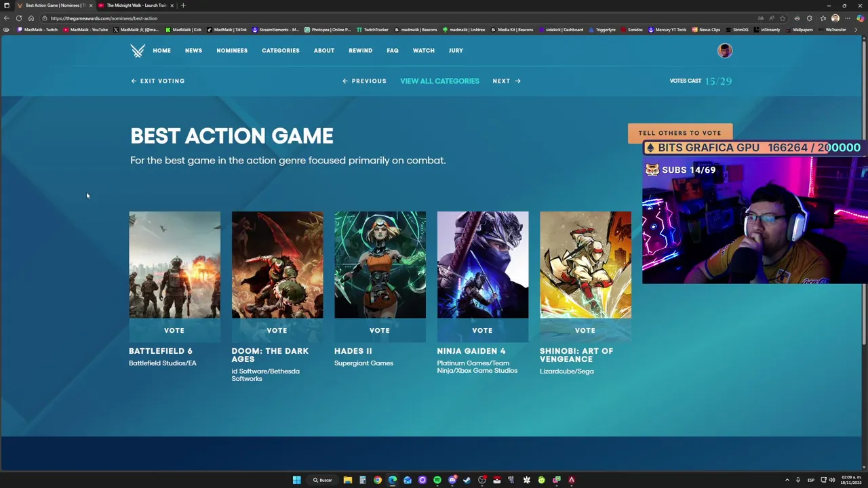Image resolution: width=868 pixels, height=488 pixels.
Task: Open the WeTransfer bookmark
Action: (x=832, y=30)
